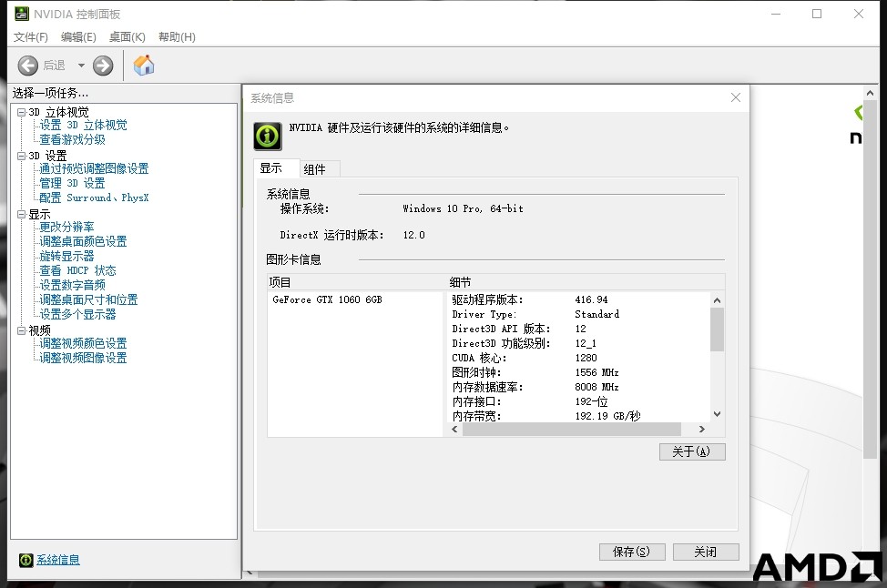Select 调整桌面尺寸和位置
The height and width of the screenshot is (588, 887).
click(x=89, y=299)
